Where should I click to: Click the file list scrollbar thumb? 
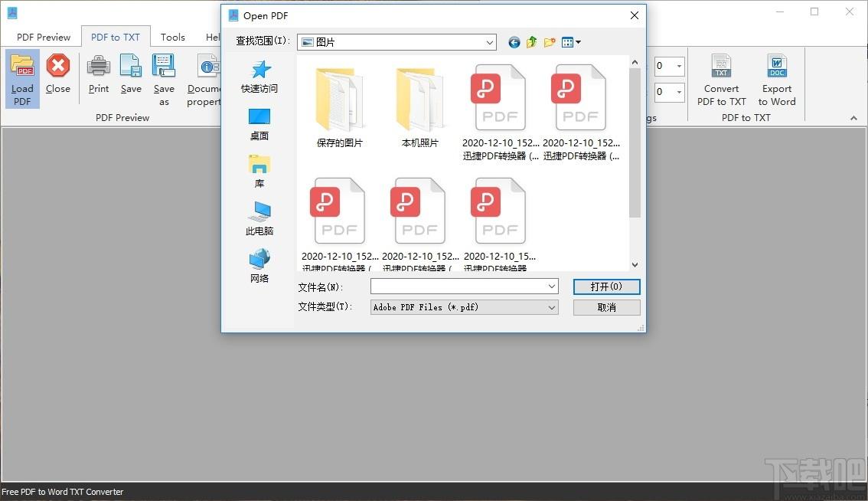point(635,143)
